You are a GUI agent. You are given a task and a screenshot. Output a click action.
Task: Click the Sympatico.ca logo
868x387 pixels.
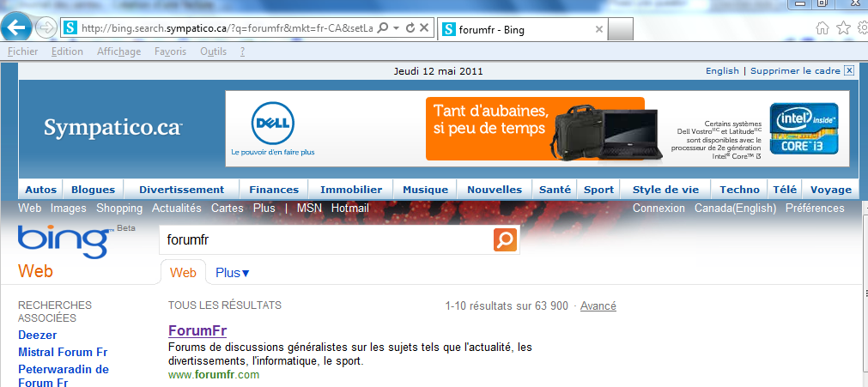[113, 129]
